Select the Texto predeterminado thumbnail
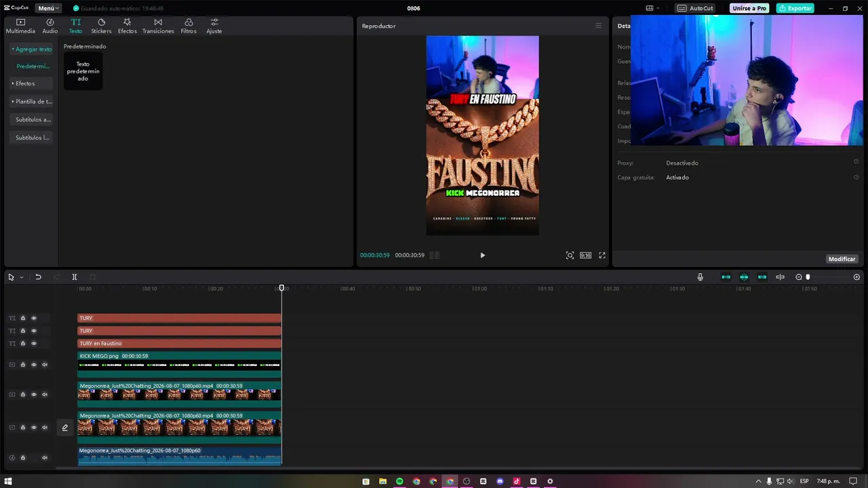868x488 pixels. coord(83,71)
